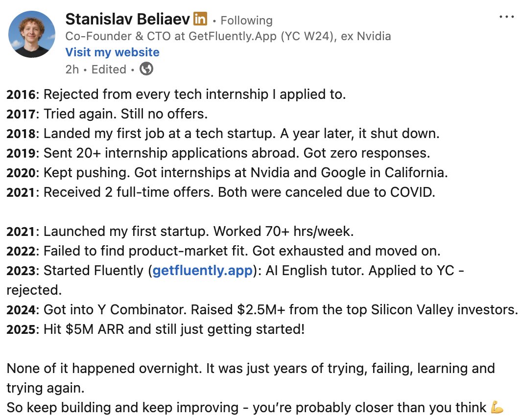Click the bold 2025 year label
The width and height of the screenshot is (520, 420).
(x=22, y=329)
